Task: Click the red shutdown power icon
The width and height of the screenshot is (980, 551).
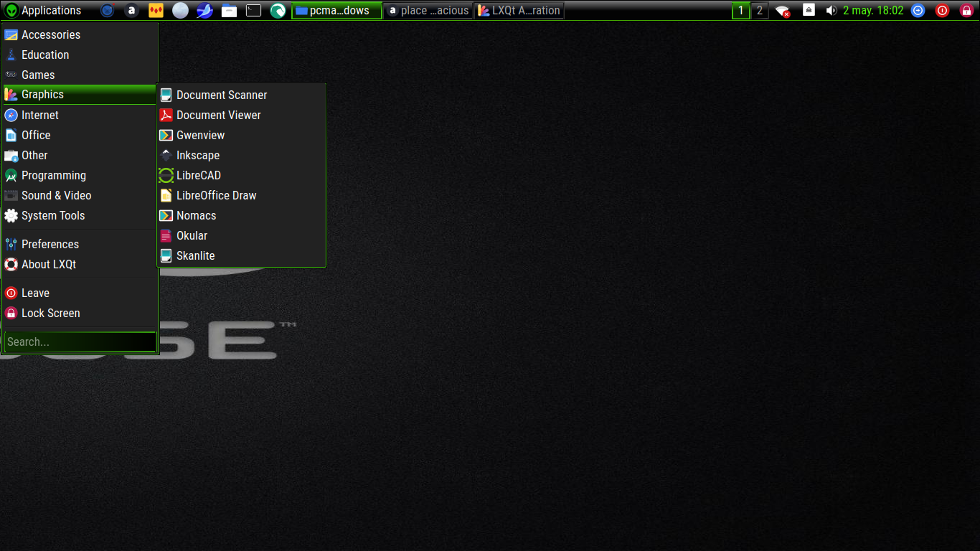Action: (x=943, y=11)
